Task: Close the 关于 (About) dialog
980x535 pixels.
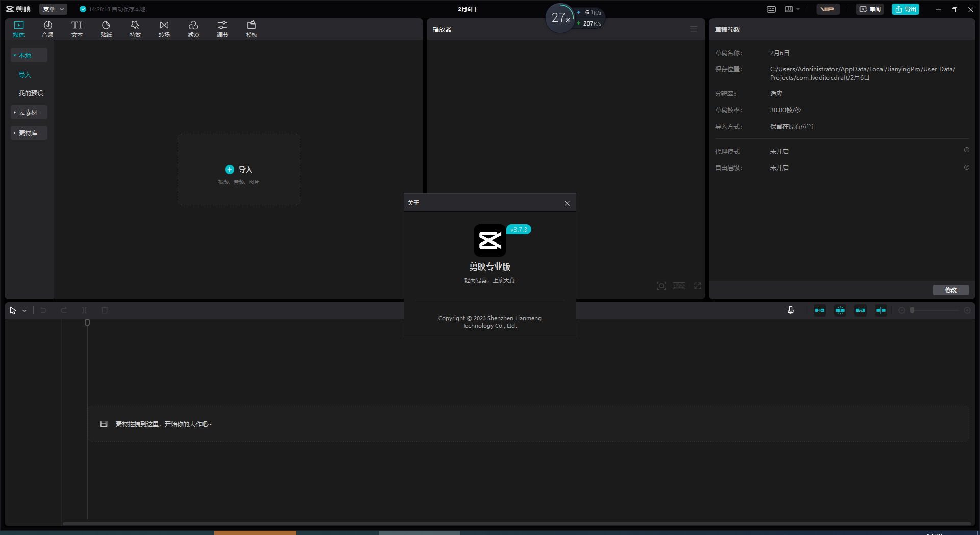Action: point(567,203)
